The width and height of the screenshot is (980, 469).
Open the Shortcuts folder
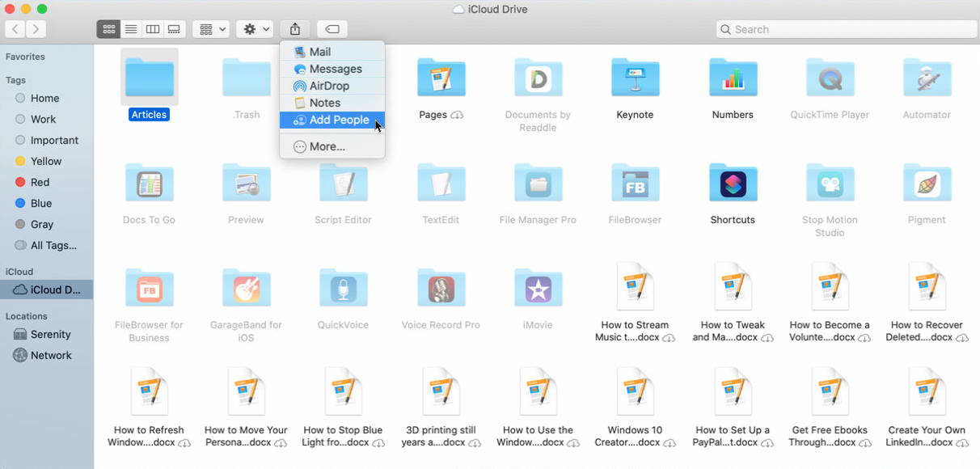click(x=733, y=183)
